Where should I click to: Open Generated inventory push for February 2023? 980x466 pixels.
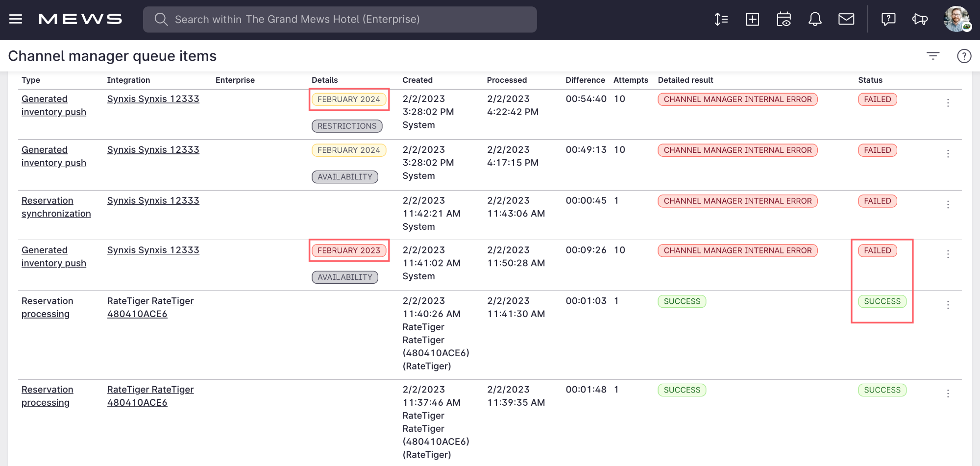click(54, 257)
